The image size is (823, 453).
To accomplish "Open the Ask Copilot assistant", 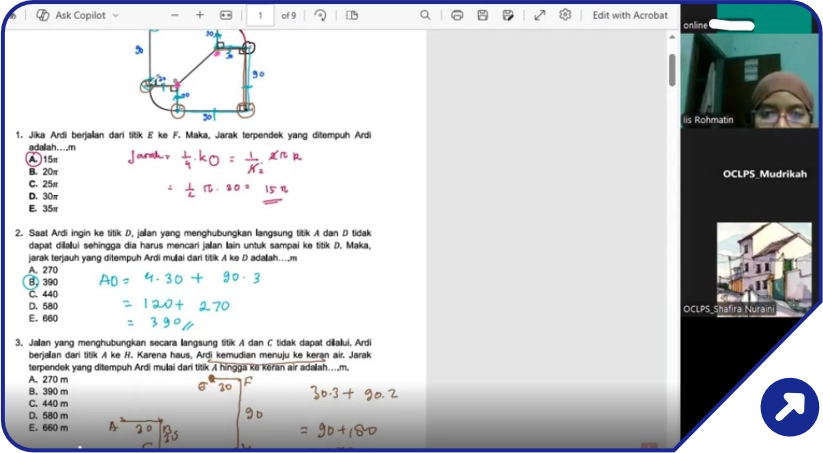I will 71,15.
